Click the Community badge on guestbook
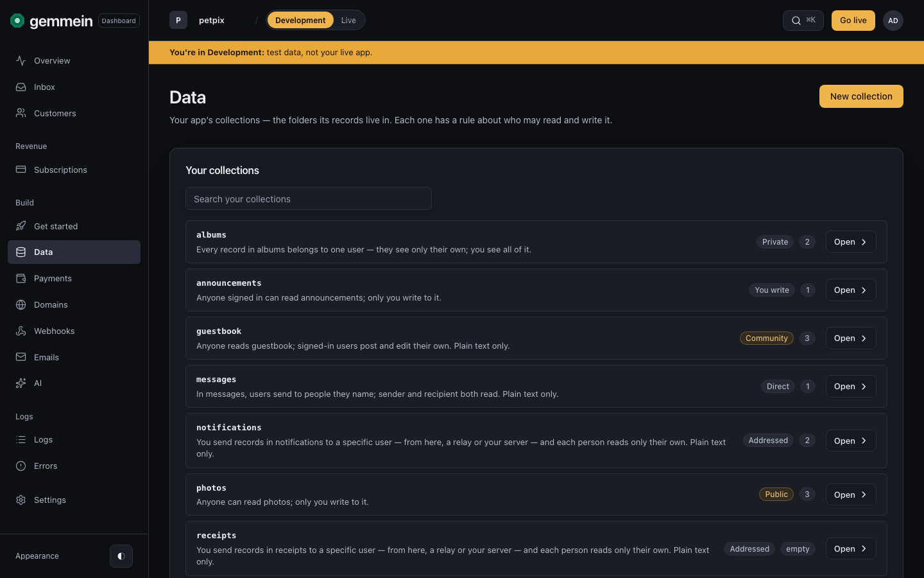The image size is (924, 578). click(x=767, y=338)
